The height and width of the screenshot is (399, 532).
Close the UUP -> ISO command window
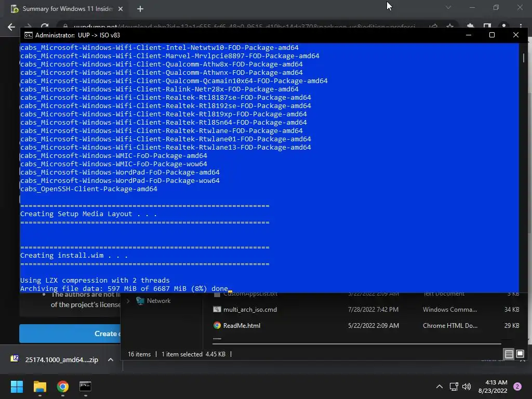[516, 35]
